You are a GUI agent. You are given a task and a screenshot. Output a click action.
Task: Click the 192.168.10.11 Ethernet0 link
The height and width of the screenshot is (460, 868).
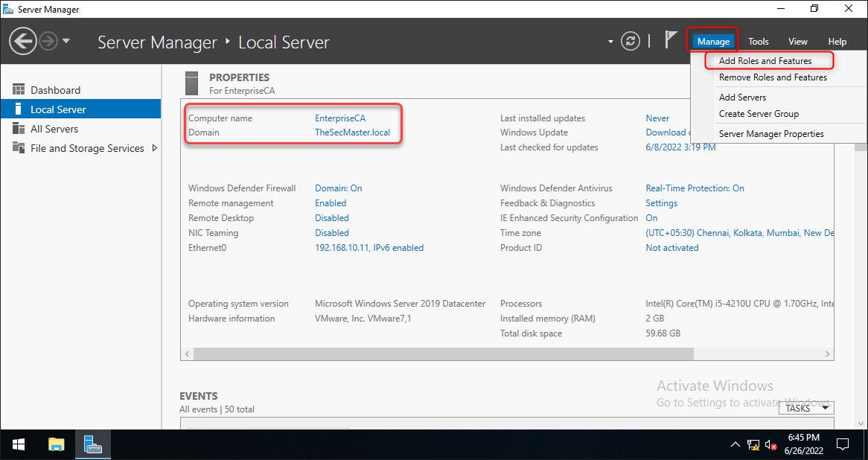pyautogui.click(x=369, y=248)
